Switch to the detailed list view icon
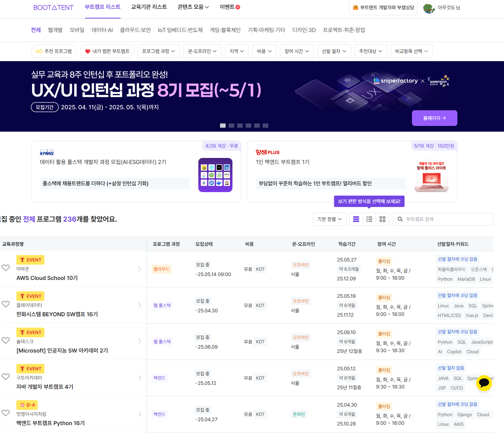 pos(369,219)
